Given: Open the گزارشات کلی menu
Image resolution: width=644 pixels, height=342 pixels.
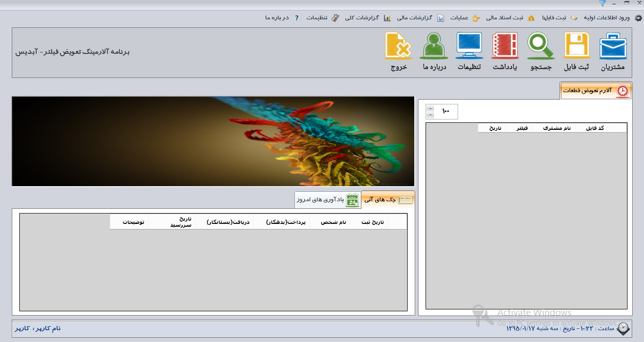Looking at the screenshot, I should 363,18.
